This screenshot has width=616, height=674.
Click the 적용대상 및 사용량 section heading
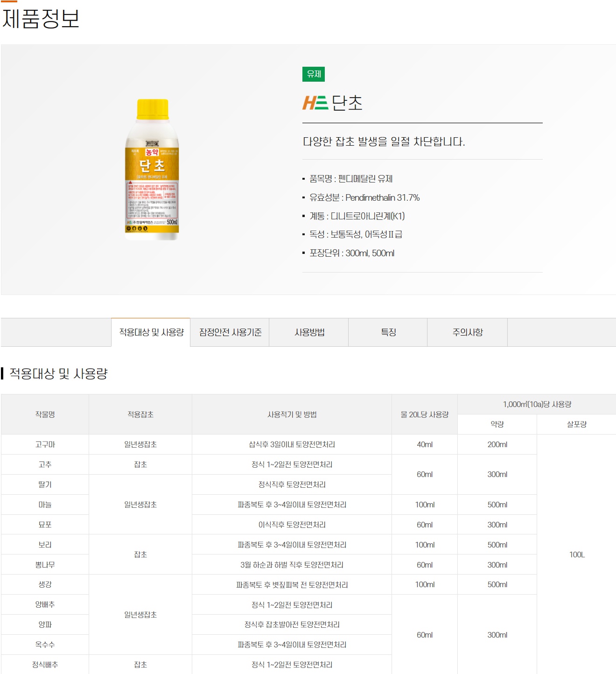pyautogui.click(x=58, y=373)
